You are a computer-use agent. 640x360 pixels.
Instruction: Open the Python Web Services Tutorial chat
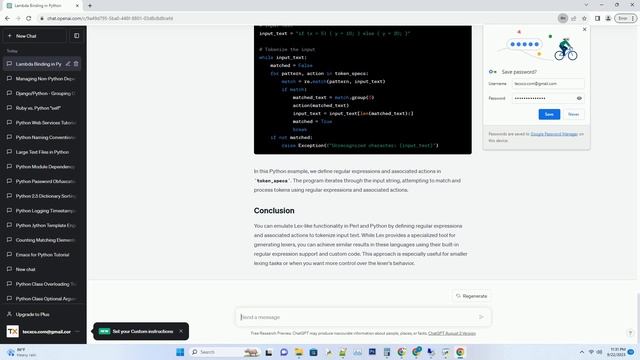click(42, 122)
